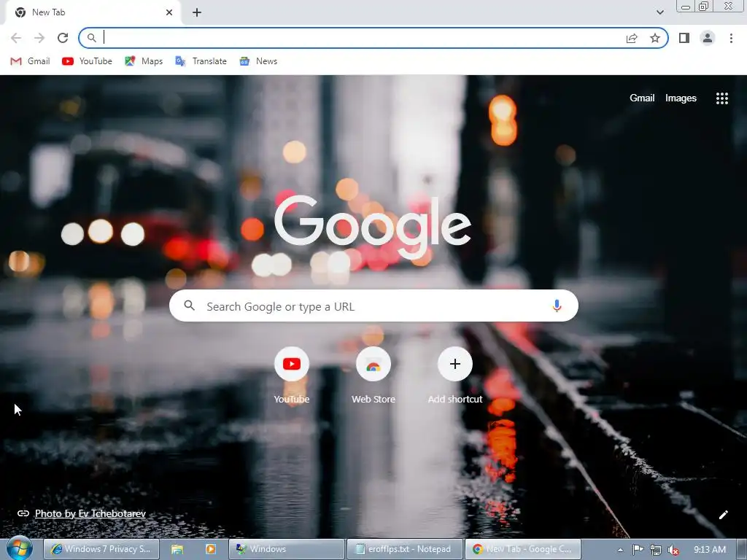Click the customize Chrome pencil icon
The height and width of the screenshot is (560, 747).
(x=723, y=515)
